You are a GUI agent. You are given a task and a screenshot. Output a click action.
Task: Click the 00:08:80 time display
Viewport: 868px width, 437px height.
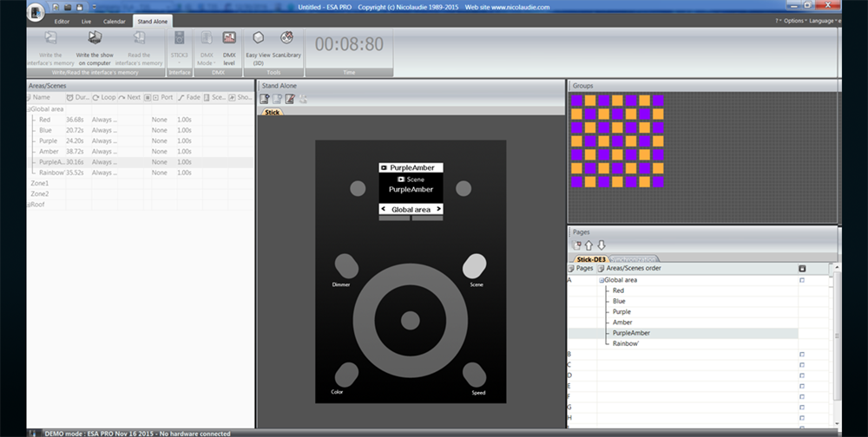[x=349, y=45]
